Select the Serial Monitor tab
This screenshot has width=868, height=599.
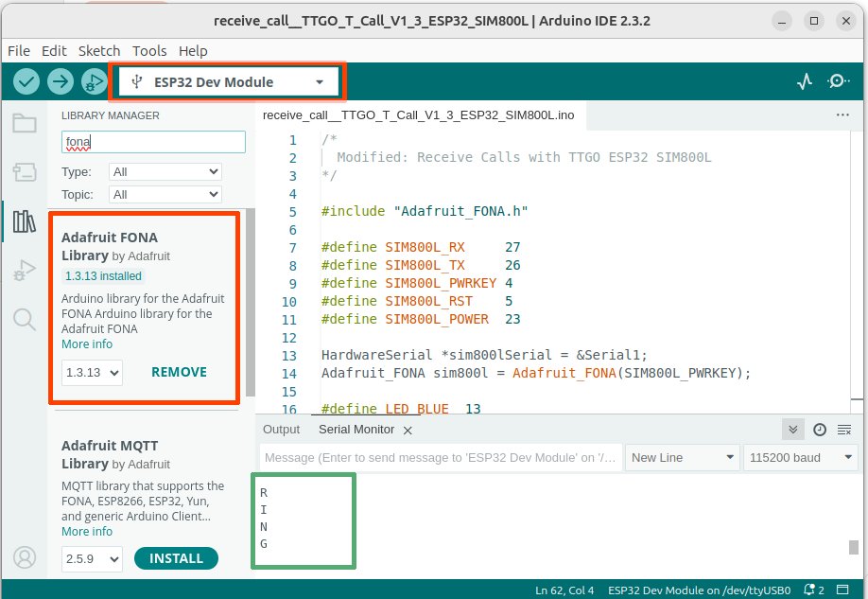point(356,430)
